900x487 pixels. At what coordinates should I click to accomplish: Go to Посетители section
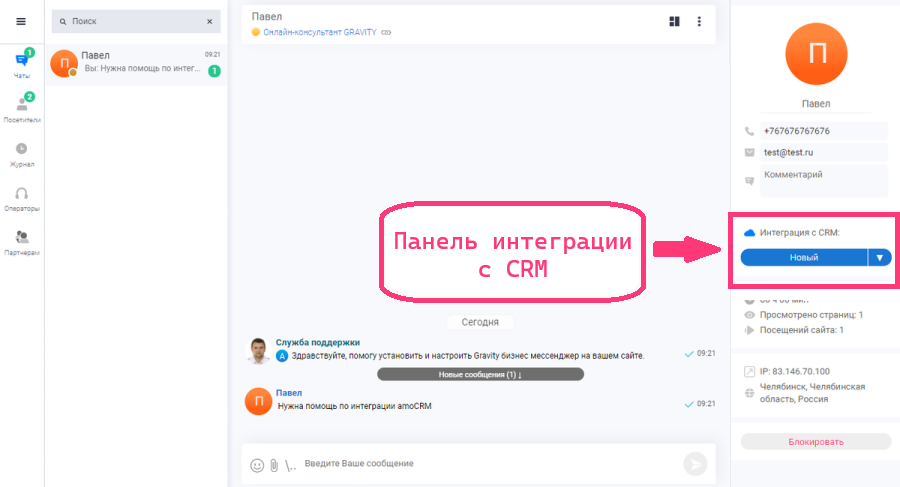click(x=21, y=108)
